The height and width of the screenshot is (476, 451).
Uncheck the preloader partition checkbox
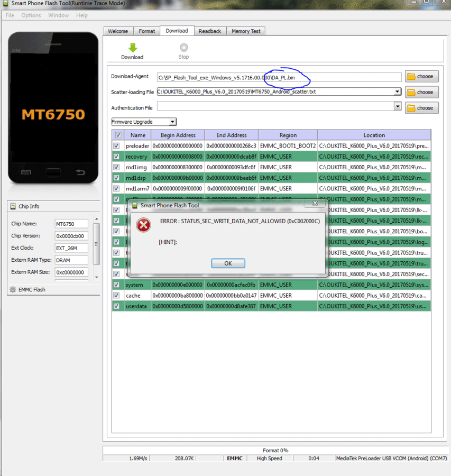pos(116,146)
